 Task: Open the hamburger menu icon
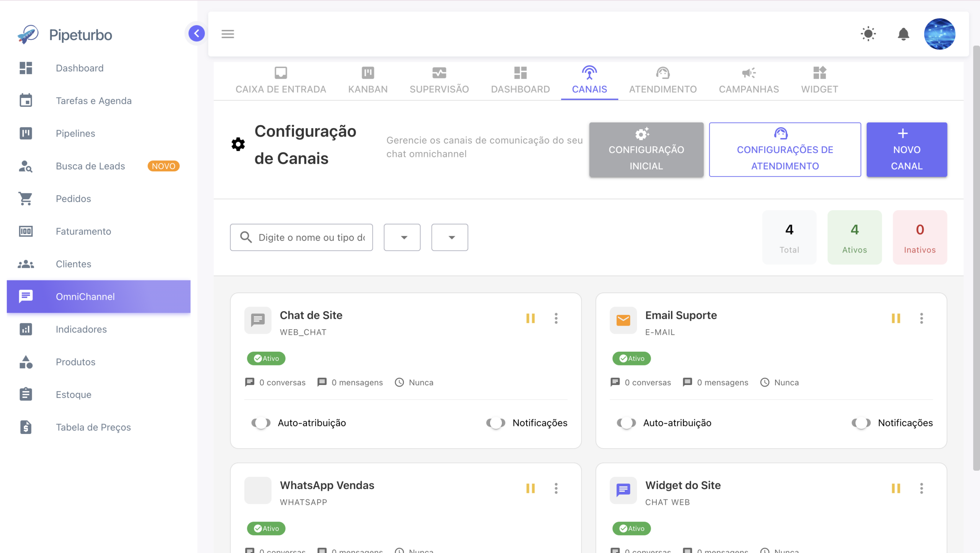228,34
